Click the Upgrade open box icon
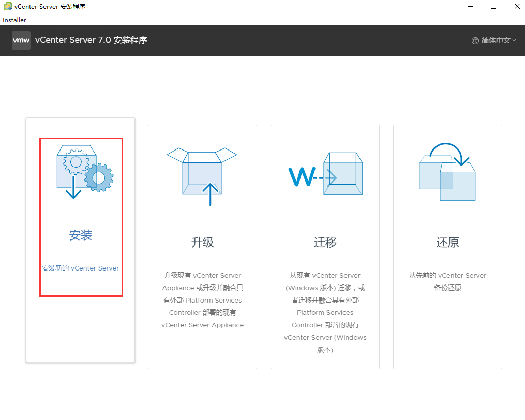This screenshot has width=525, height=420. point(202,176)
